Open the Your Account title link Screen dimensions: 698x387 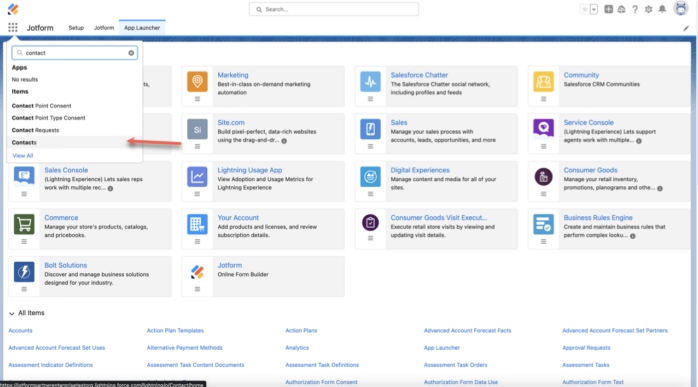coord(238,218)
